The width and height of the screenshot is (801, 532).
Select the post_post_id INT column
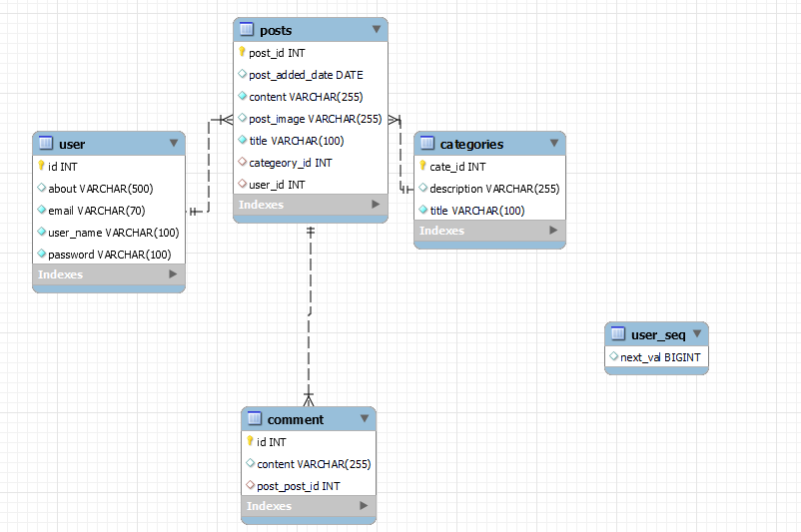pyautogui.click(x=309, y=485)
